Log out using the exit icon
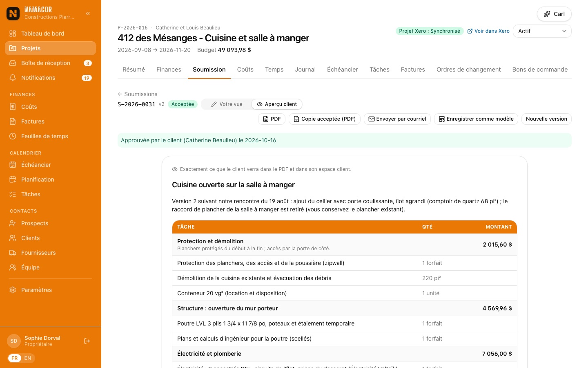This screenshot has width=588, height=368. point(87,341)
